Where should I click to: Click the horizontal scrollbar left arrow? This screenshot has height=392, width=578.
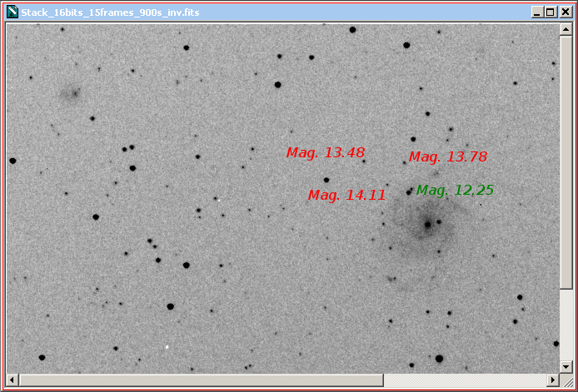pos(12,380)
